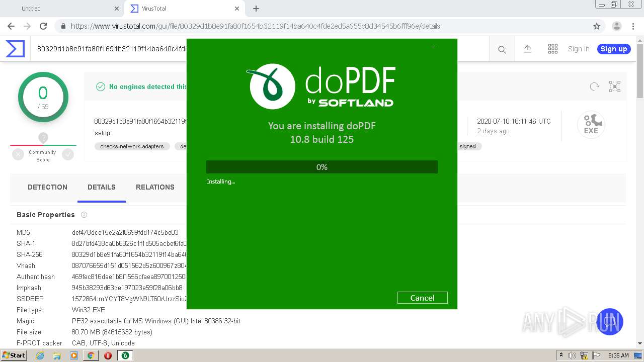Open the Chrome menu three dots

coord(633,26)
